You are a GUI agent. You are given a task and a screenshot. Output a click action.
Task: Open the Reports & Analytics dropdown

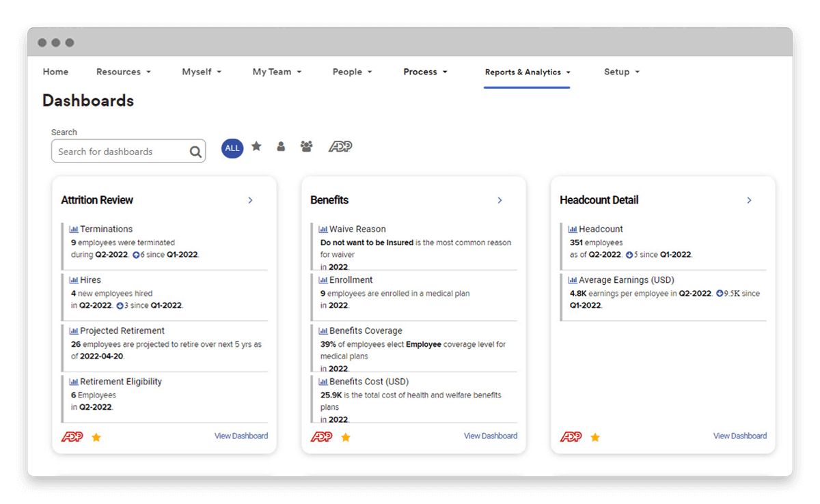pos(527,72)
